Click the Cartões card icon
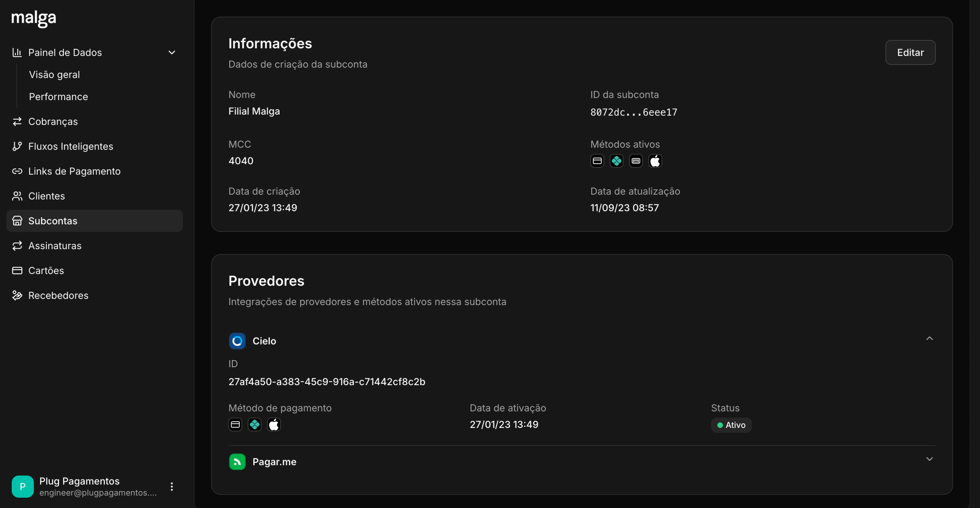The image size is (980, 508). pos(17,271)
